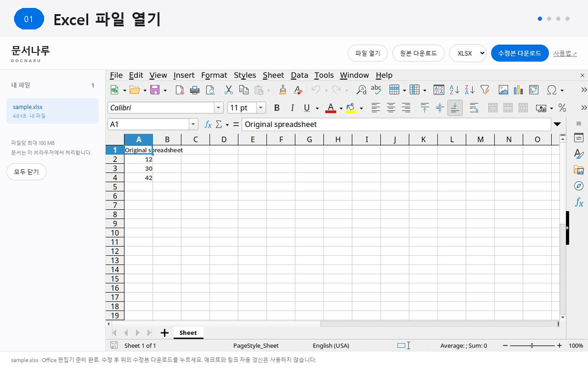Click the Special Character omega icon

click(x=552, y=90)
